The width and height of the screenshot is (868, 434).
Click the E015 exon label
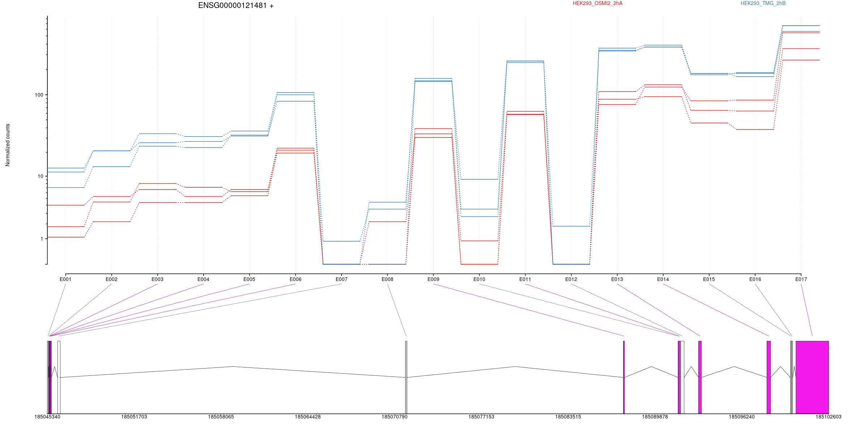click(x=709, y=279)
